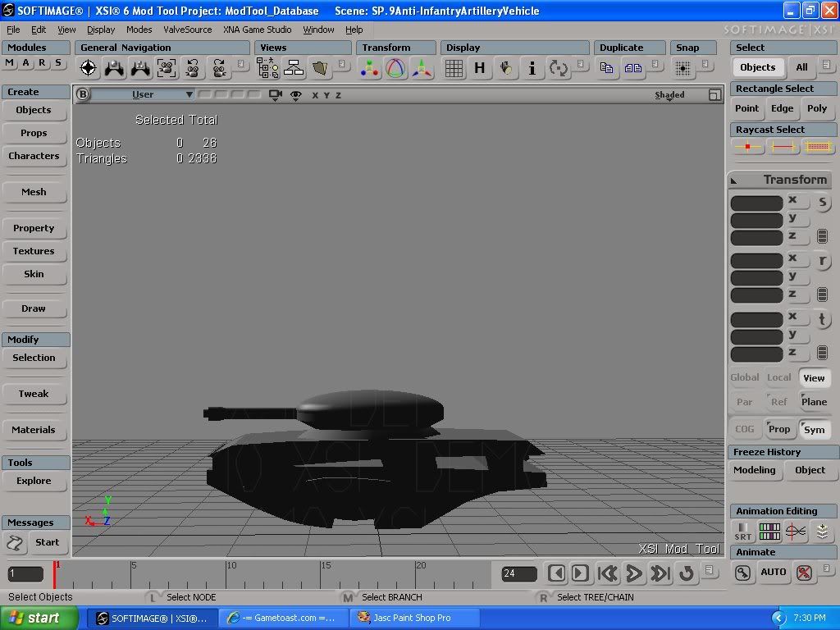The width and height of the screenshot is (840, 630).
Task: Toggle the AUTO key button
Action: pos(773,572)
